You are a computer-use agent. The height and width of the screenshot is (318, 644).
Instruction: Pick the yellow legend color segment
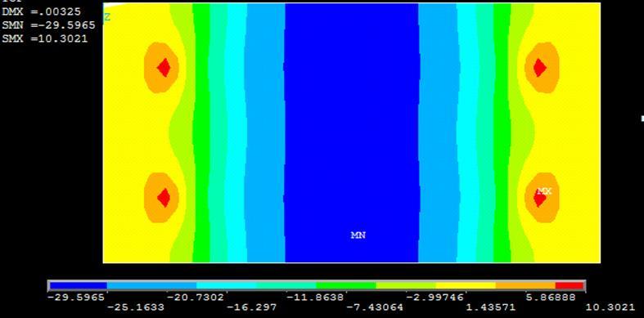(466, 285)
